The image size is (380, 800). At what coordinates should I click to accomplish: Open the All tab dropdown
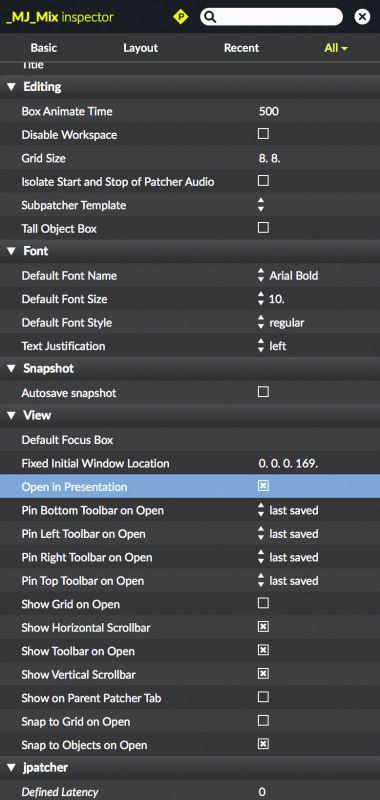click(336, 48)
